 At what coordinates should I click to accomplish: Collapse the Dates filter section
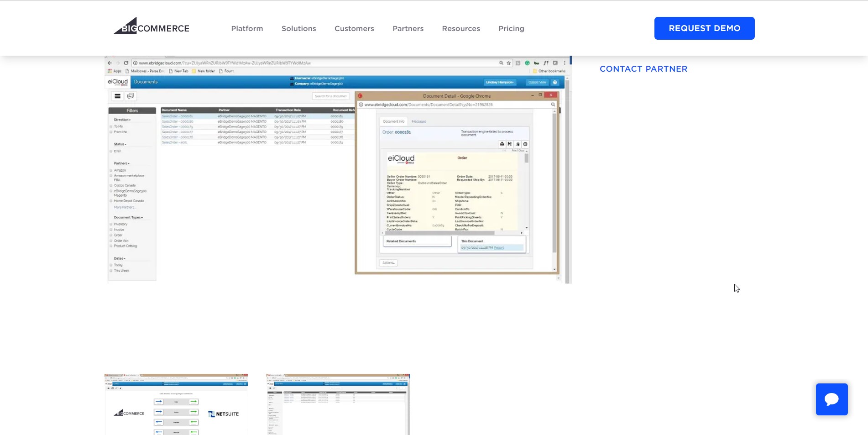point(119,258)
